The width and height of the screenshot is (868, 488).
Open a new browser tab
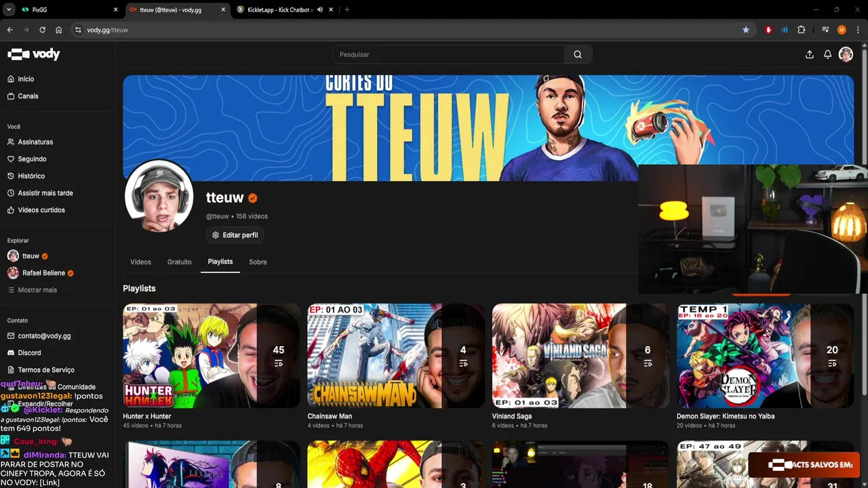pyautogui.click(x=347, y=9)
